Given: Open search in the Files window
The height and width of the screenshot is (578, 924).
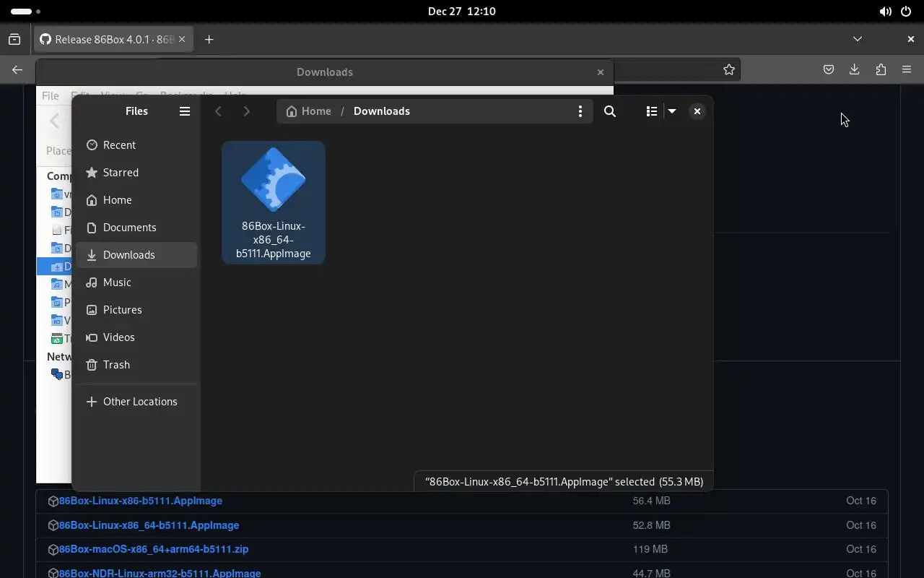Looking at the screenshot, I should point(610,111).
